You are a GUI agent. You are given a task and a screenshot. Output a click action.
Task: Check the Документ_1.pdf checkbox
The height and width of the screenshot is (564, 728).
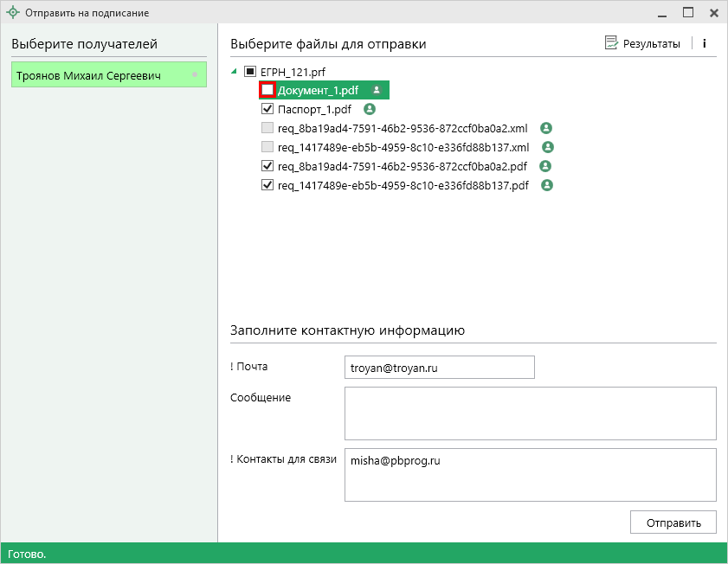(x=267, y=90)
